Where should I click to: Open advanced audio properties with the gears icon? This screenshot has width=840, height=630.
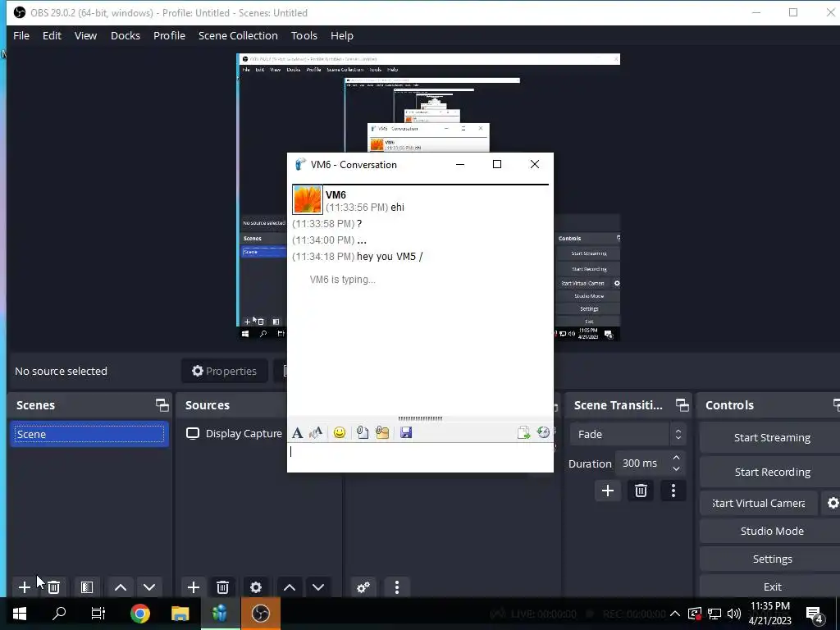point(363,587)
